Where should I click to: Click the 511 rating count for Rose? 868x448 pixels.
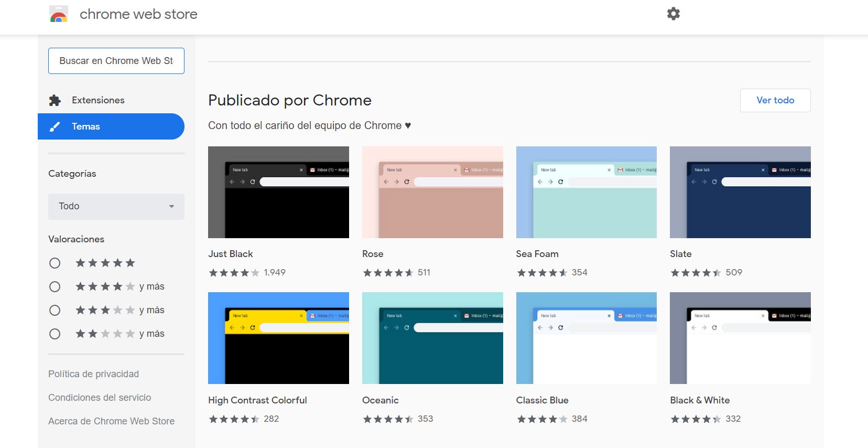pyautogui.click(x=424, y=273)
